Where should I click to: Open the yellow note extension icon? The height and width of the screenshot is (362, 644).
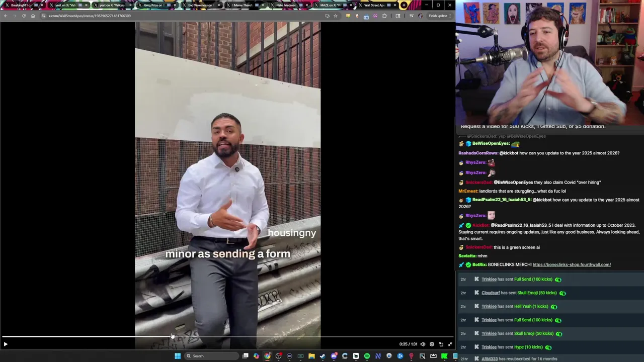click(348, 16)
